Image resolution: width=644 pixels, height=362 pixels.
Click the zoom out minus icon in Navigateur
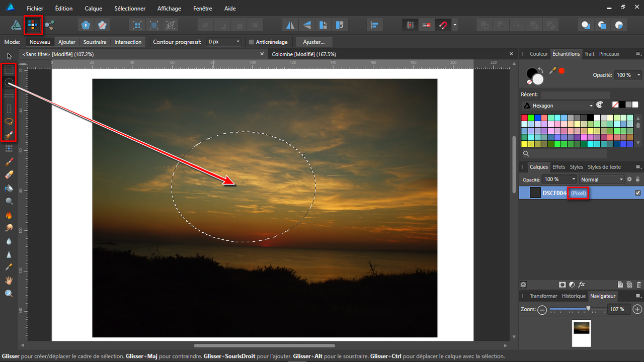pyautogui.click(x=542, y=310)
